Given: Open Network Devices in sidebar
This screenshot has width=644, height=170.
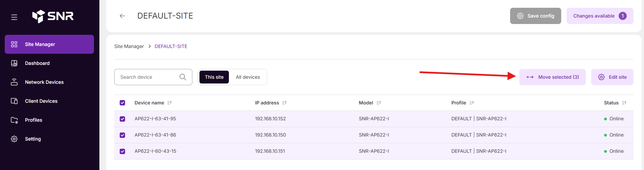Looking at the screenshot, I should (x=44, y=82).
